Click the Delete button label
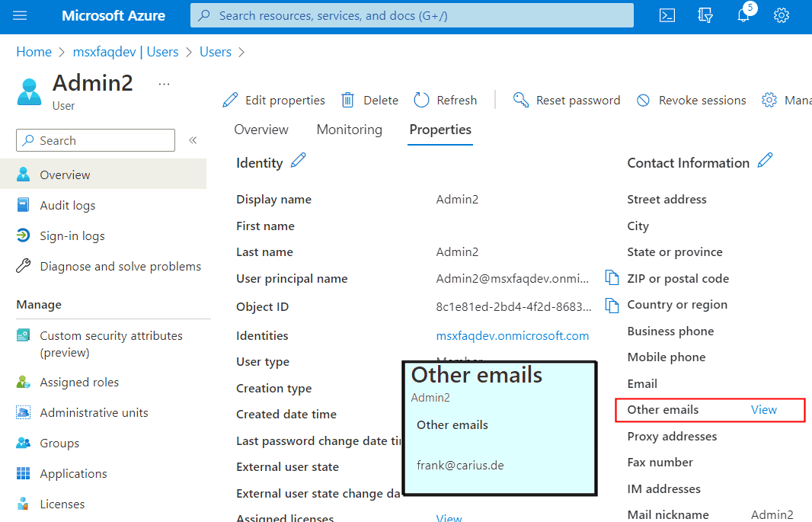This screenshot has height=522, width=812. pos(381,100)
